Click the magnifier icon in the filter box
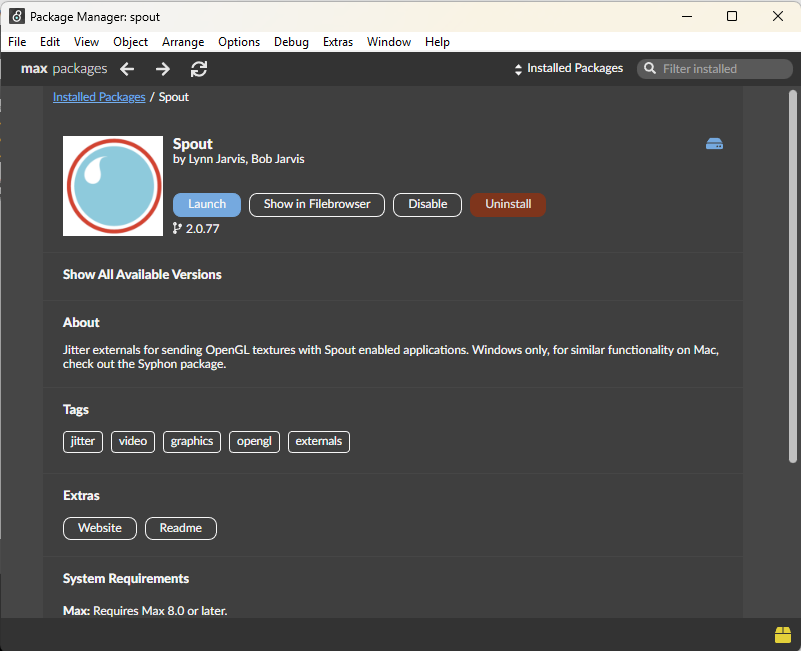The width and height of the screenshot is (801, 651). pyautogui.click(x=650, y=68)
